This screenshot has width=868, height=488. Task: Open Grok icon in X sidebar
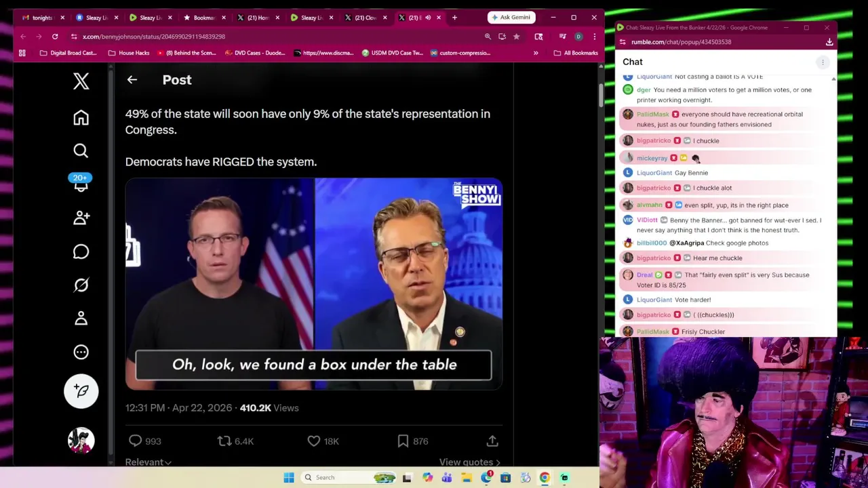pos(81,285)
